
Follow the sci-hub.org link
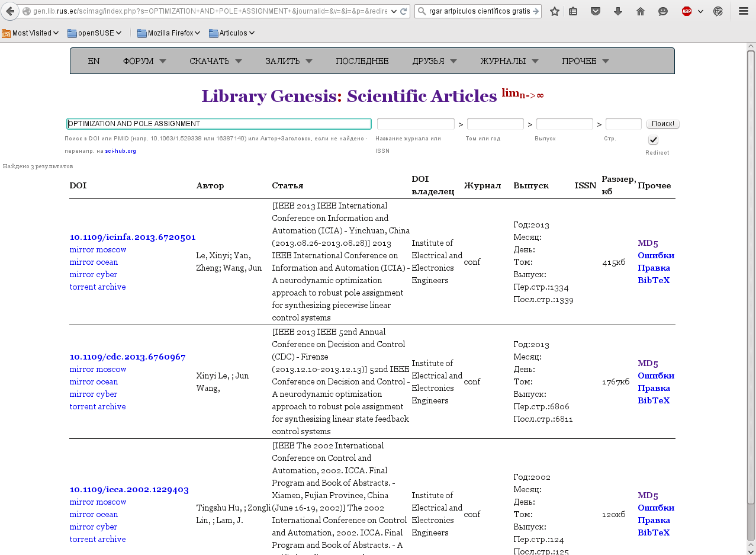click(x=121, y=151)
